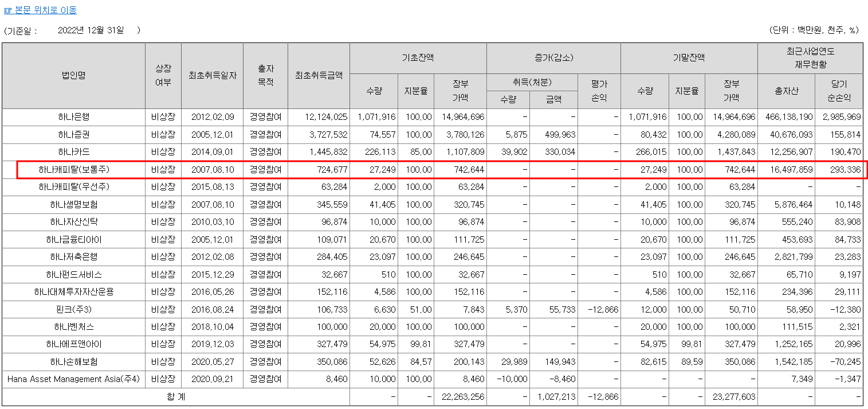
Task: Select the 상장 여부 column header
Action: tap(163, 76)
